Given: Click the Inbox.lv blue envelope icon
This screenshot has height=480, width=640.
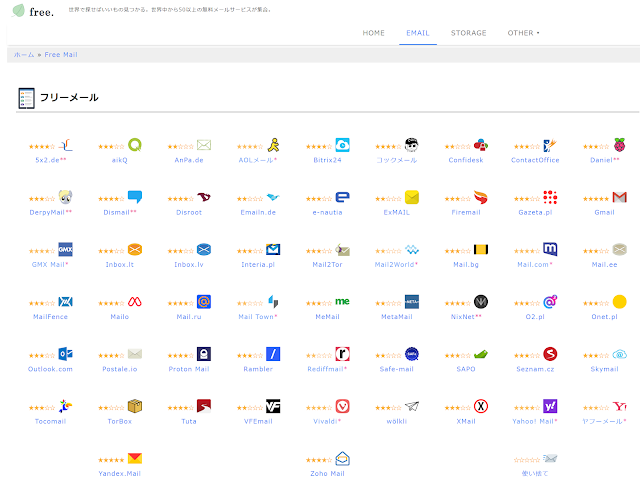Looking at the screenshot, I should [x=204, y=249].
